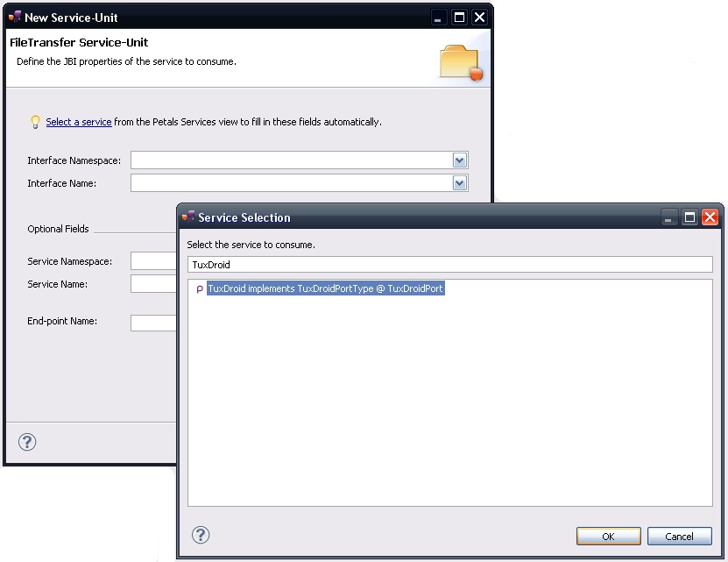Expand the Interface Name dropdown arrow
This screenshot has width=728, height=562.
(x=459, y=183)
